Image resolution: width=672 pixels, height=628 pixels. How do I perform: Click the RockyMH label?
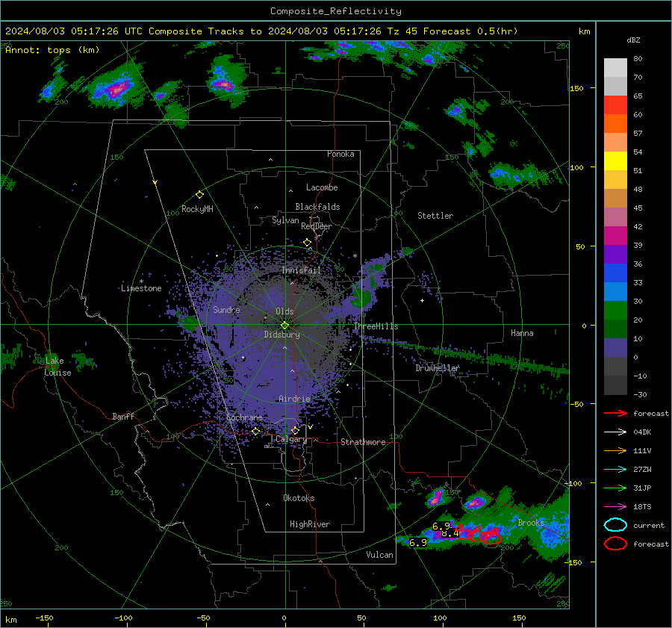[x=197, y=209]
